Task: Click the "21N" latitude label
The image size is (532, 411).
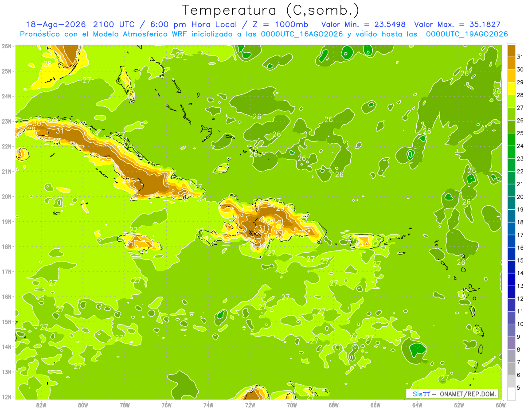Action: [x=7, y=171]
